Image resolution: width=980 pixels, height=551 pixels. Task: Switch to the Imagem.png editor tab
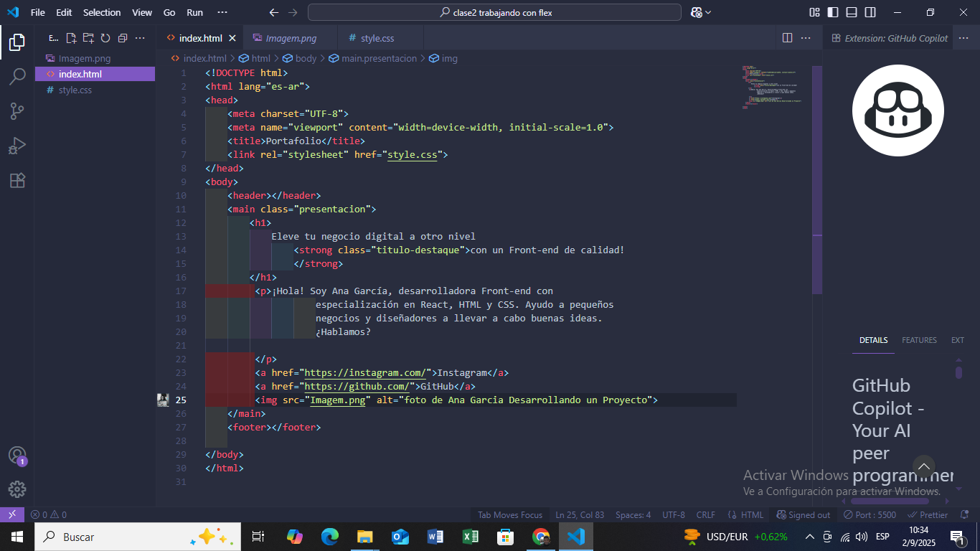(290, 38)
